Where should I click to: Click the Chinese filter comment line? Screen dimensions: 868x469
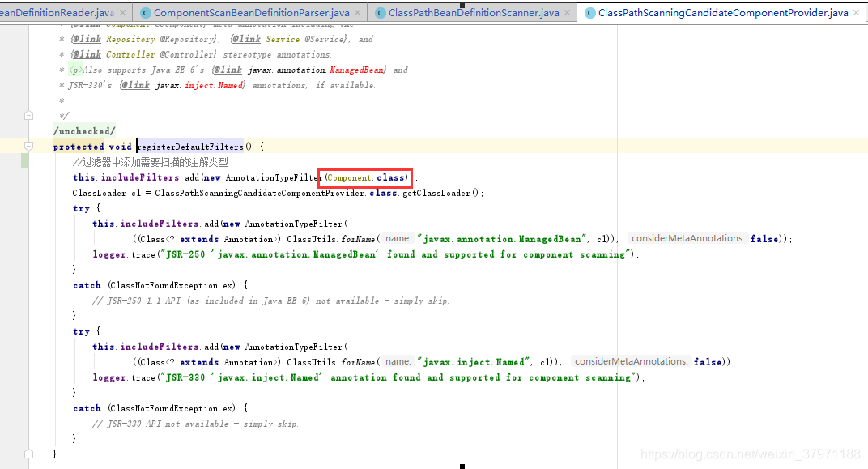pyautogui.click(x=150, y=162)
